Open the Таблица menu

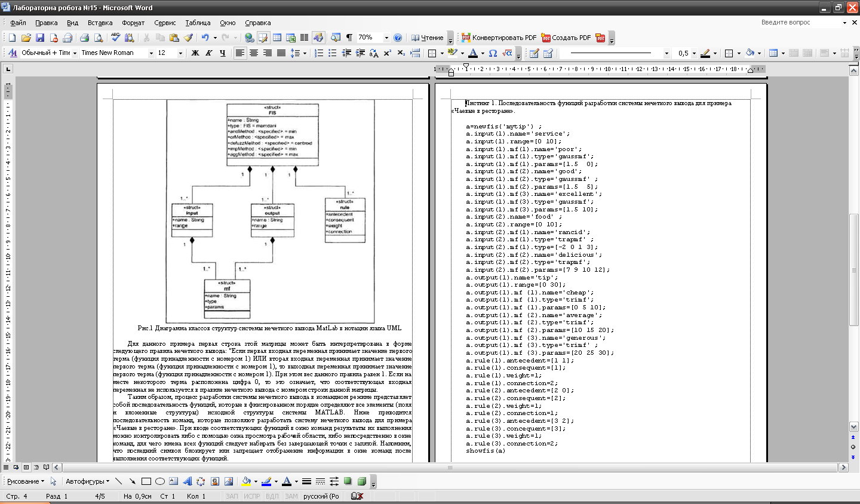point(197,23)
